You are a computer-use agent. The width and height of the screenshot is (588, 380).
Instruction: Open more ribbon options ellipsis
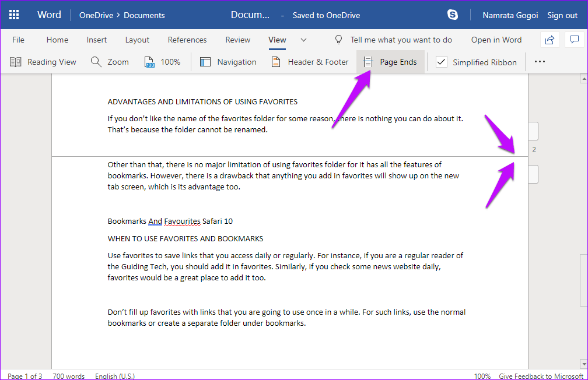tap(540, 61)
